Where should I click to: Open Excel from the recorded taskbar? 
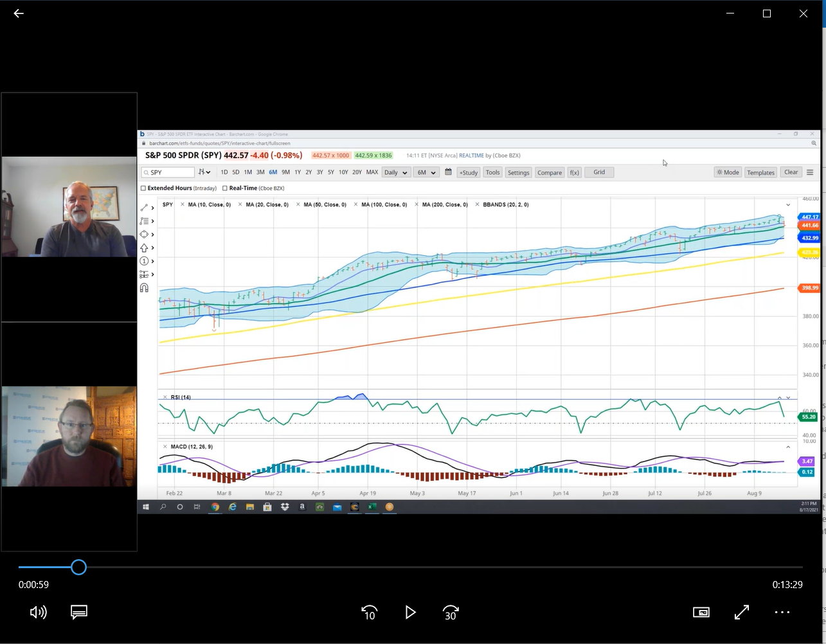(372, 506)
